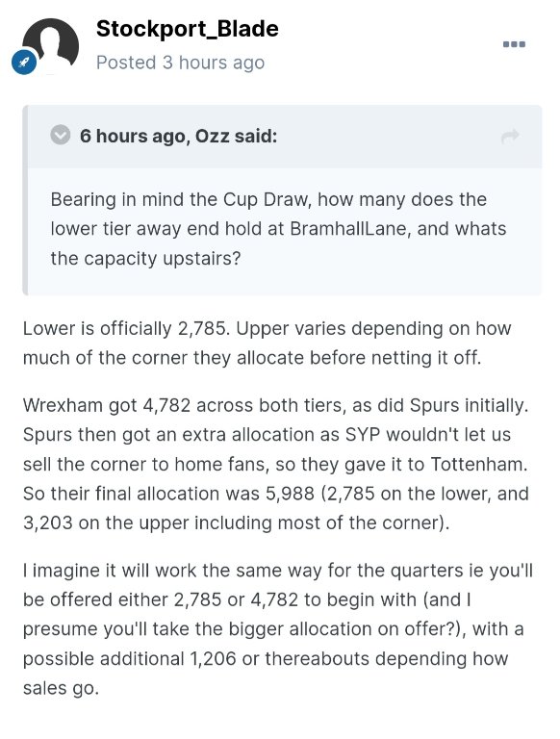The height and width of the screenshot is (739, 560).
Task: Jump to Ozz's original post via arrow
Action: pyautogui.click(x=510, y=137)
